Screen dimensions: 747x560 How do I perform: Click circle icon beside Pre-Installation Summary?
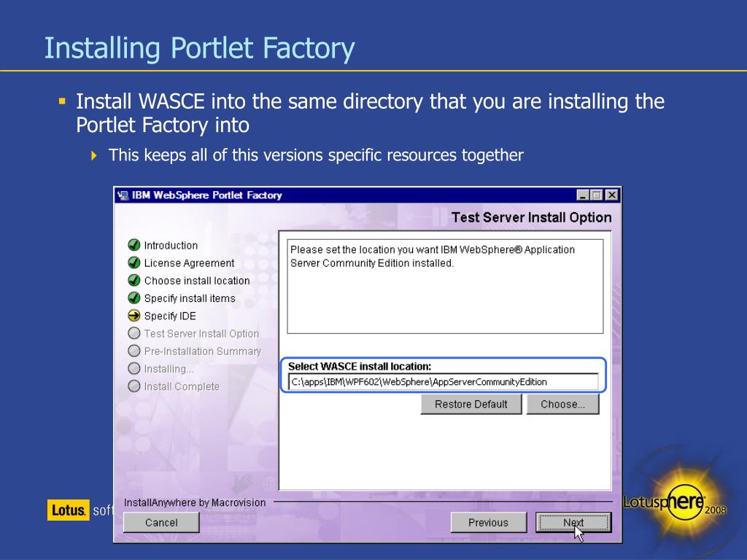134,351
